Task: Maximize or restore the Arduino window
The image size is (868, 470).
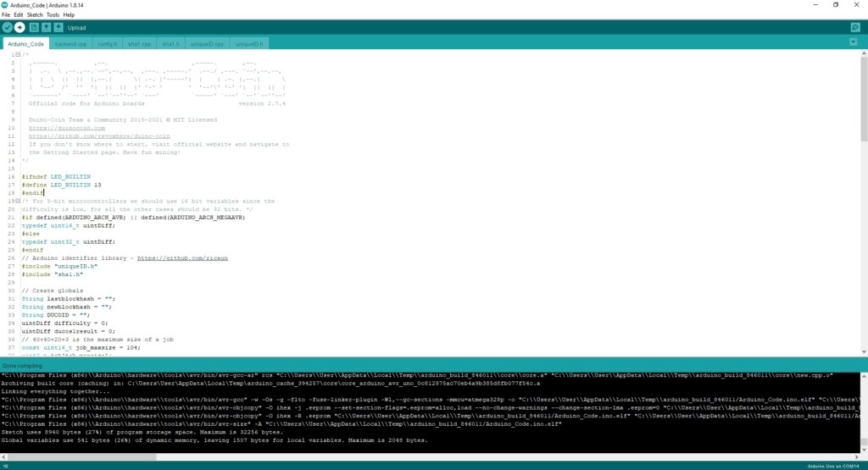Action: 836,5
